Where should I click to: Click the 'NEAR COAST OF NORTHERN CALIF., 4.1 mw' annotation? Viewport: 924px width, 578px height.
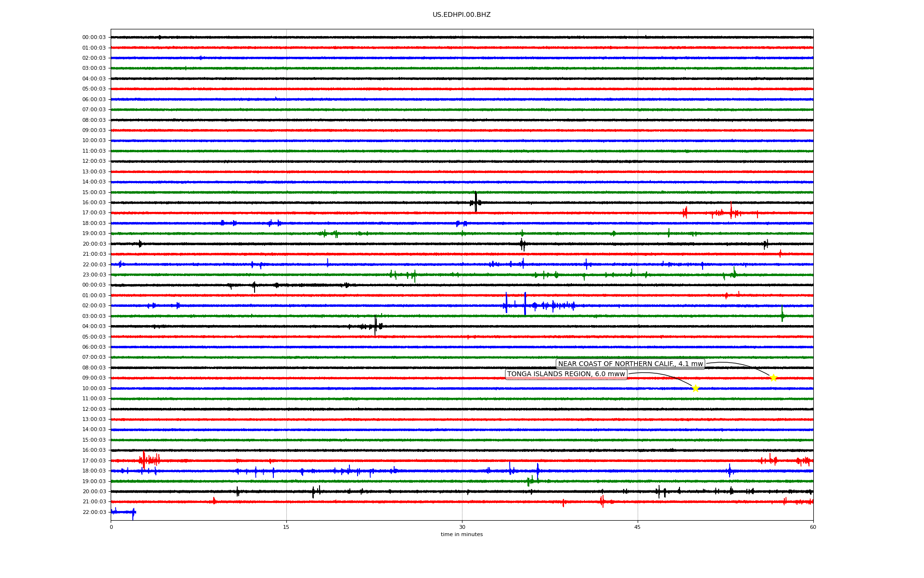tap(630, 364)
